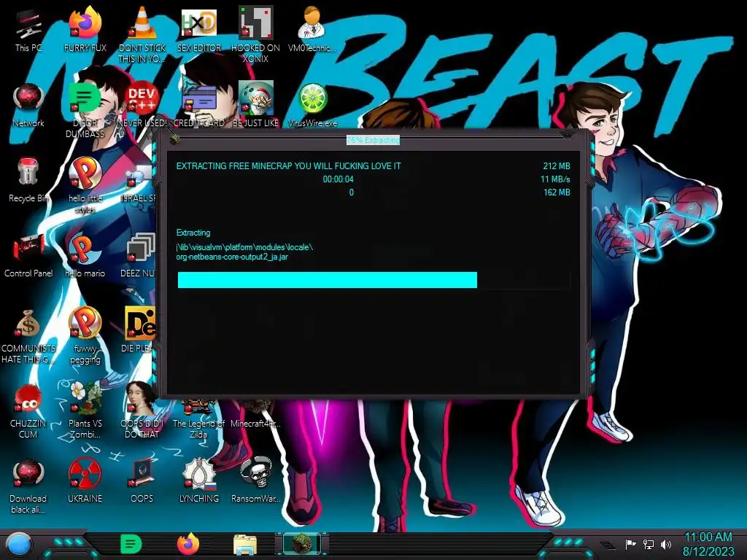Click the 212 MB total size value

[x=557, y=166]
